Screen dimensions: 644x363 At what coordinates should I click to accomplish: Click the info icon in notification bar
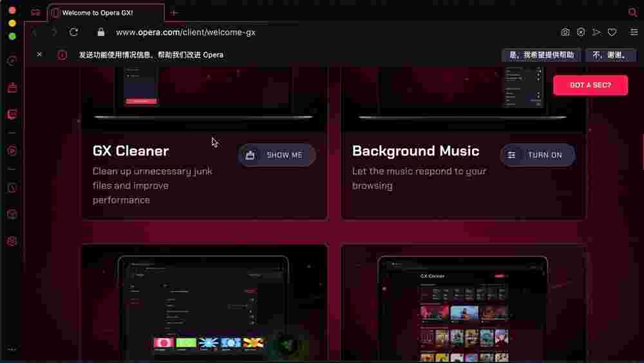pyautogui.click(x=62, y=55)
